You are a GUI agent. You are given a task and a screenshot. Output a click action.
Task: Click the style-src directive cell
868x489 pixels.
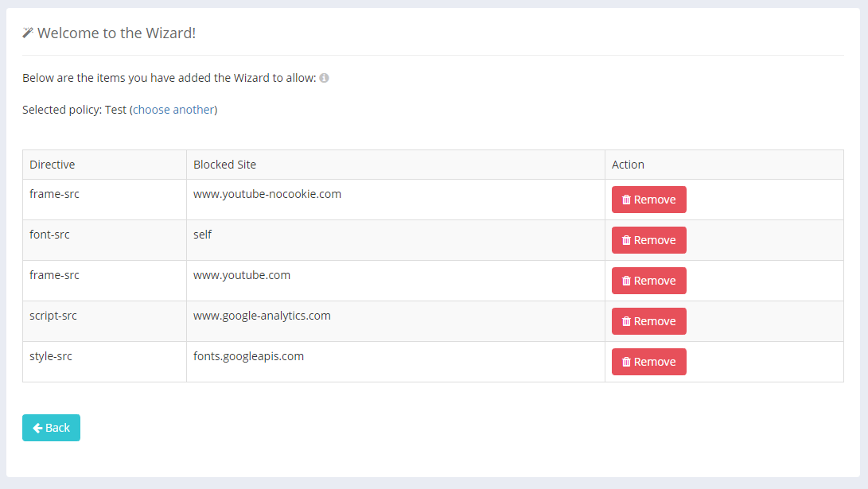[51, 356]
